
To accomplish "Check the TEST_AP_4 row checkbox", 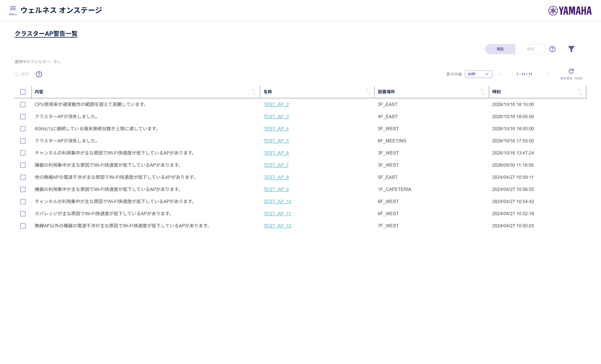I will (23, 129).
